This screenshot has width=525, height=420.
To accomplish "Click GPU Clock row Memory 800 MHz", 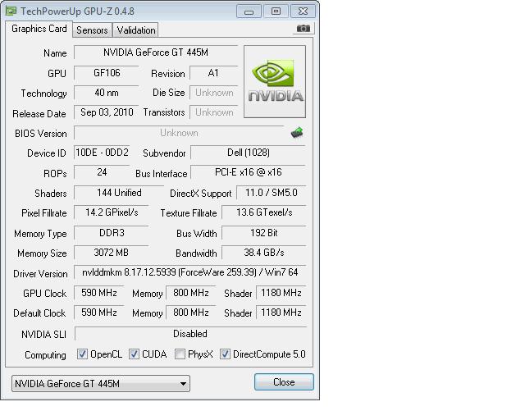I will (x=191, y=293).
